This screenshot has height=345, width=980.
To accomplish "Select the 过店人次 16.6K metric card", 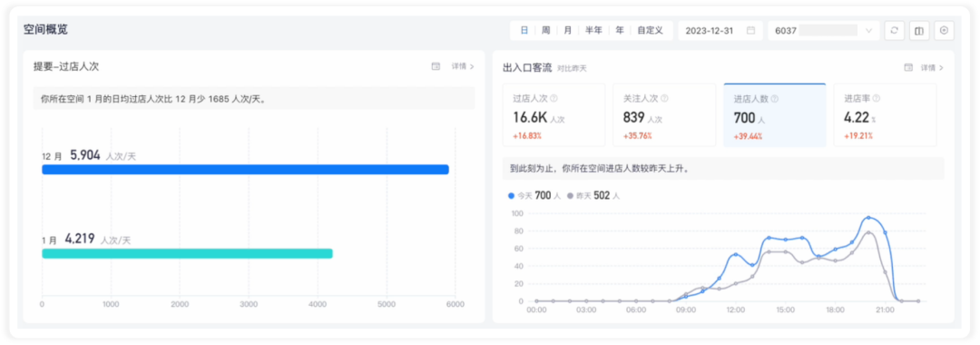I will tap(554, 115).
